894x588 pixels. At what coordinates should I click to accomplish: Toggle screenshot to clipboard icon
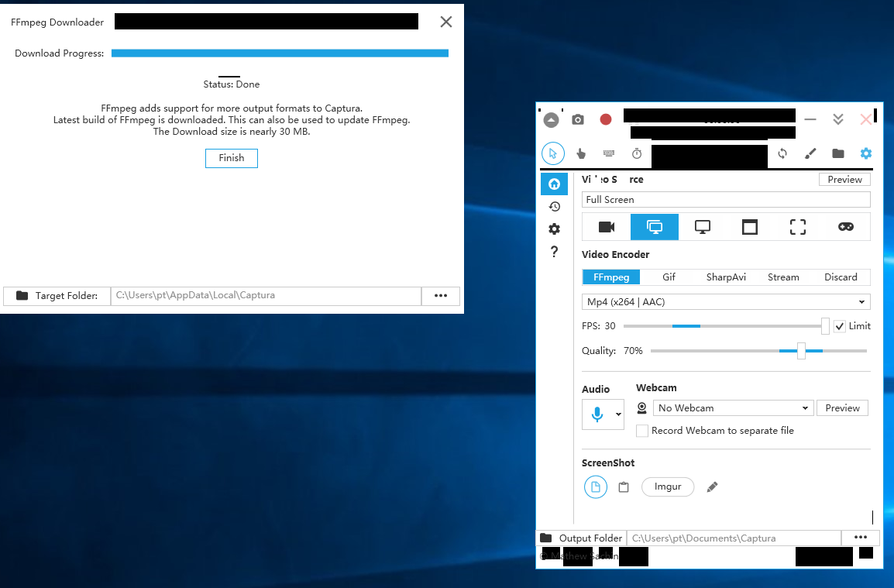pyautogui.click(x=623, y=487)
